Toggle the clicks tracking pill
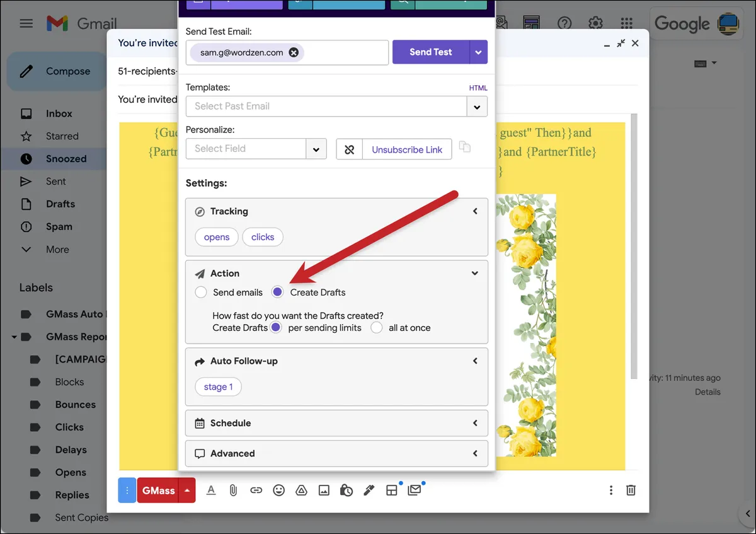The height and width of the screenshot is (534, 756). (x=263, y=237)
